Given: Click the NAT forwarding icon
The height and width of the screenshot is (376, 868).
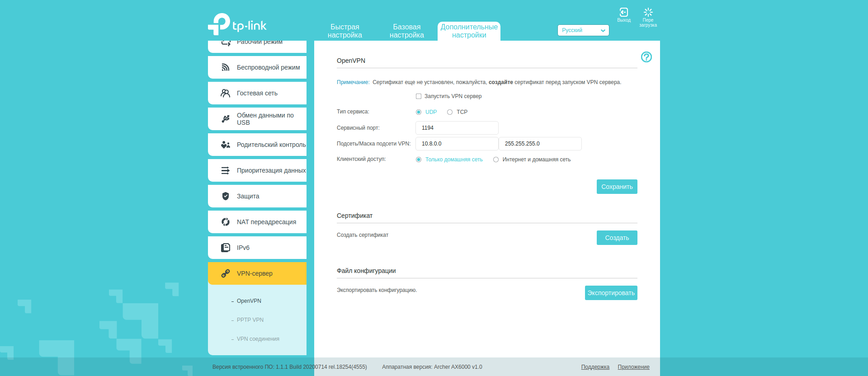Looking at the screenshot, I should (x=225, y=222).
